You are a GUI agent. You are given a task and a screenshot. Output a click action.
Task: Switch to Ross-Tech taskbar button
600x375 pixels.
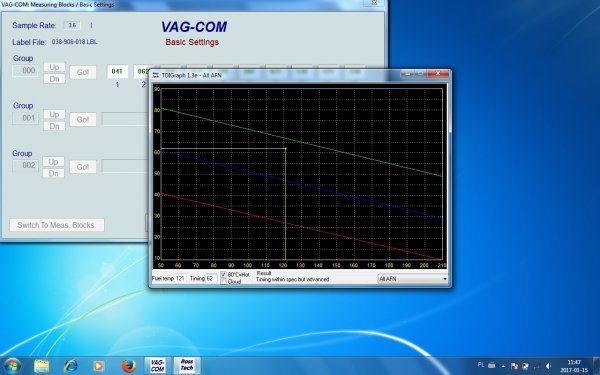tap(187, 365)
